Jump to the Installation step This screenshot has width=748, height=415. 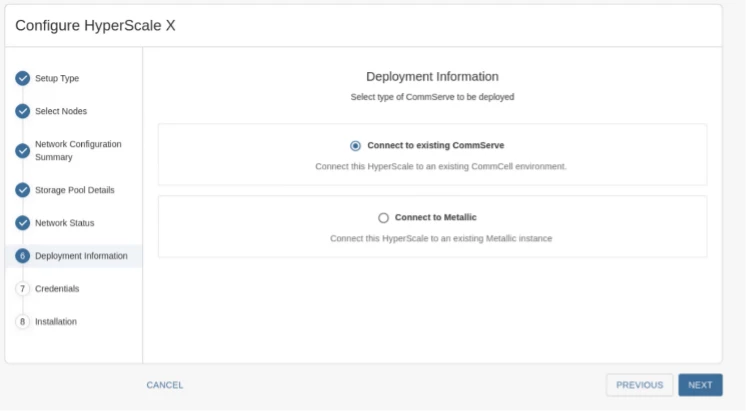point(56,322)
